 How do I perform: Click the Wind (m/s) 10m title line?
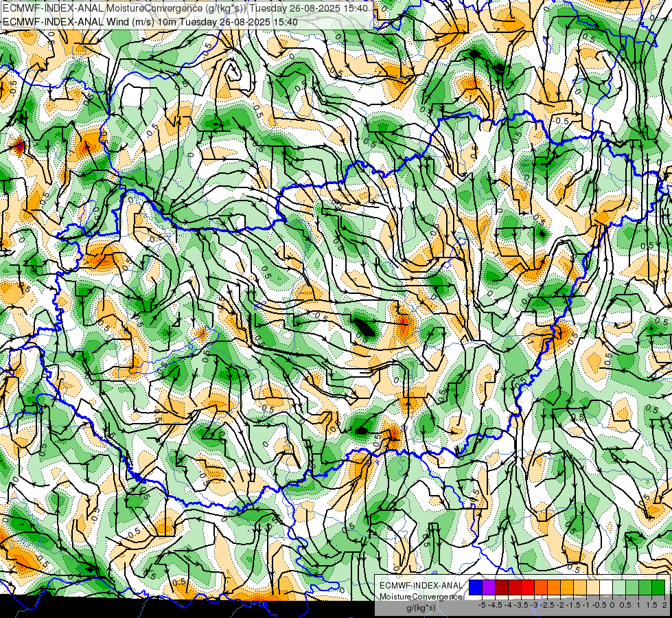click(150, 21)
